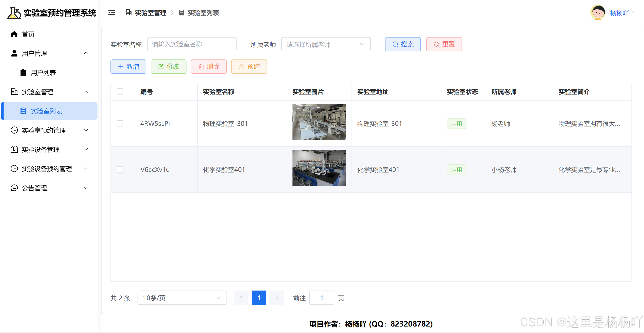Viewport: 644px width, 333px height.
Task: Select pagination page 1
Action: (x=259, y=298)
